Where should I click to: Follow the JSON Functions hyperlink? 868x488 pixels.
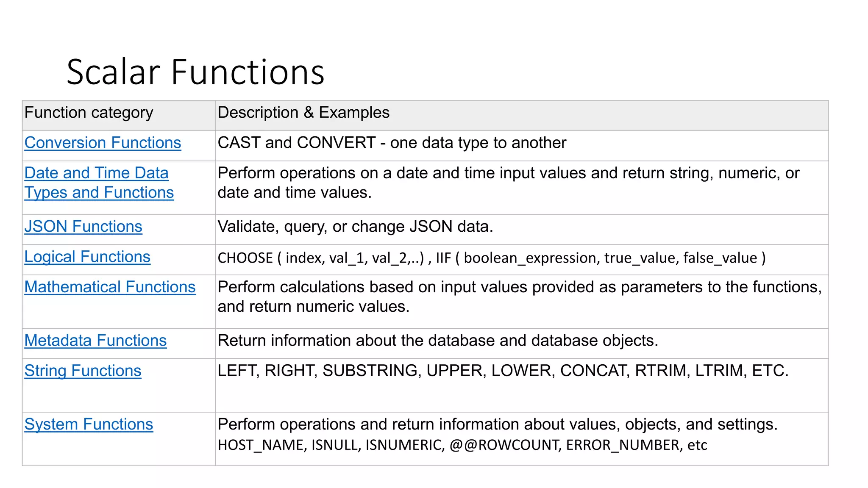83,227
